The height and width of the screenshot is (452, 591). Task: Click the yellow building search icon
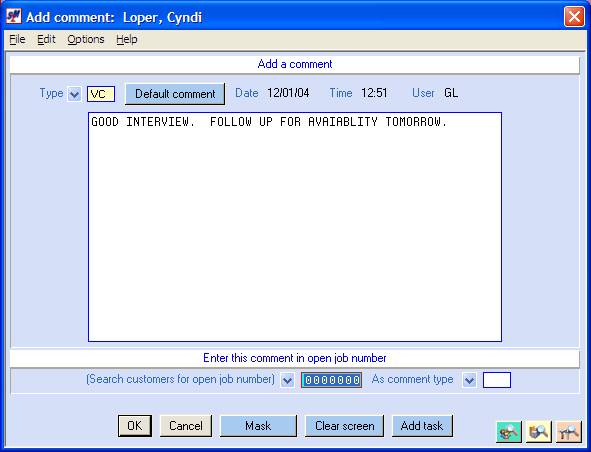539,432
